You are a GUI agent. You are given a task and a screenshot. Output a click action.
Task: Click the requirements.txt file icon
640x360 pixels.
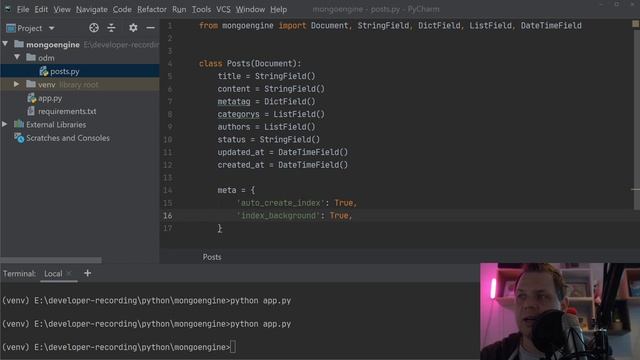[31, 111]
